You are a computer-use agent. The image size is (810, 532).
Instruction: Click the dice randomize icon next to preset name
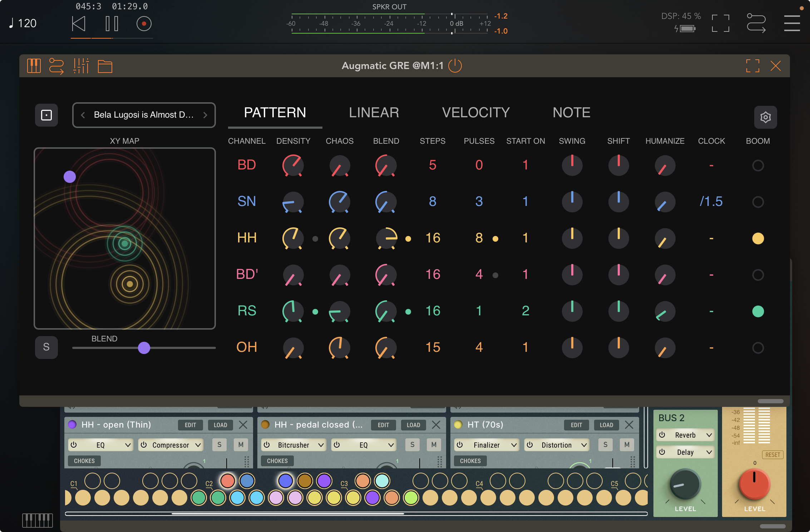46,115
